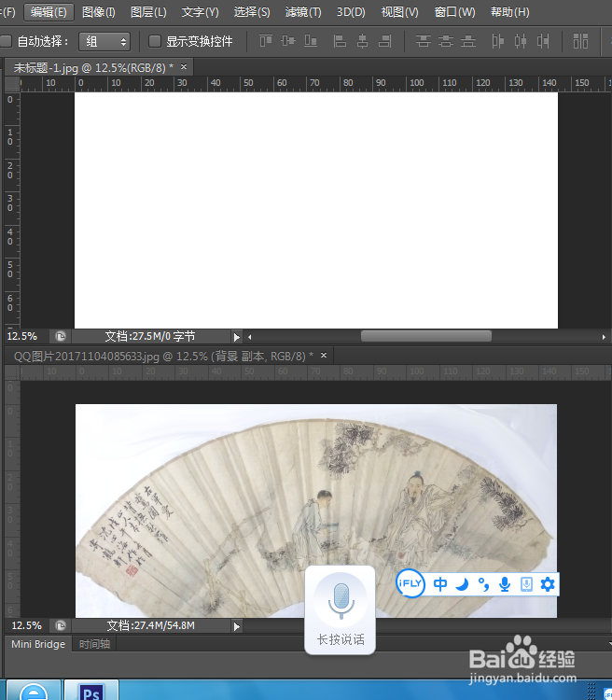This screenshot has height=700, width=612.
Task: Click 文档:27.5M/0 字节 status text
Action: [150, 336]
